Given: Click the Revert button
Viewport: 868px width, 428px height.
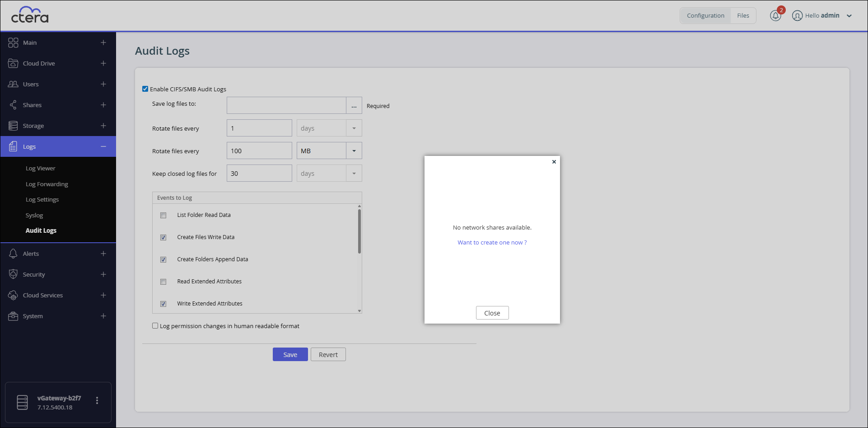Looking at the screenshot, I should [x=328, y=354].
